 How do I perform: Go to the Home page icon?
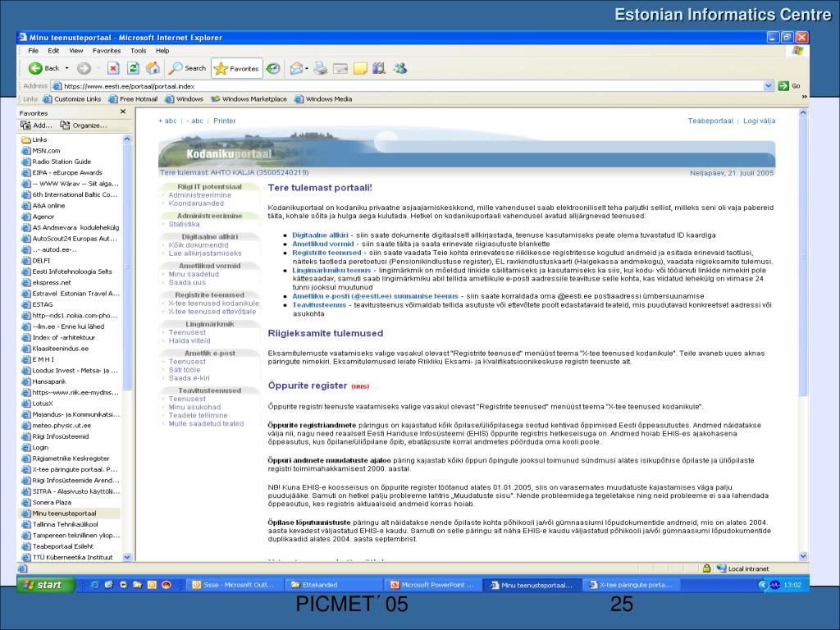(153, 68)
